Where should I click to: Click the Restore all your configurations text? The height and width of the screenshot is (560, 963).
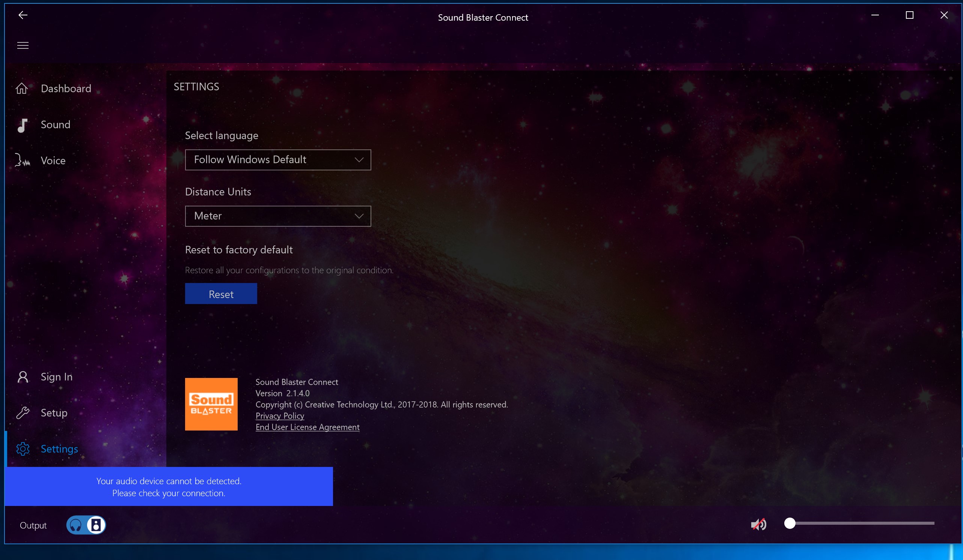pos(289,270)
